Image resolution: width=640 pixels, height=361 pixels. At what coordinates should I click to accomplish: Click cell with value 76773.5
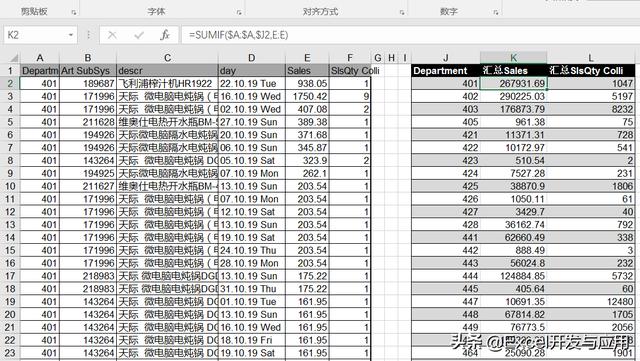(x=513, y=327)
